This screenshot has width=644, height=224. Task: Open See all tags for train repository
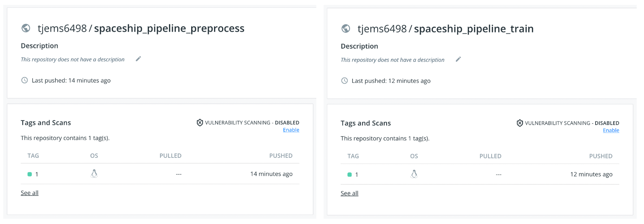350,193
